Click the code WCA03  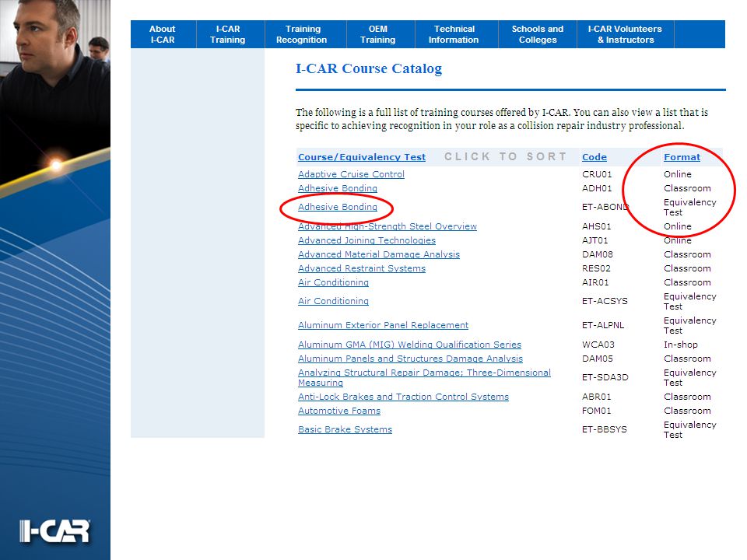click(598, 345)
